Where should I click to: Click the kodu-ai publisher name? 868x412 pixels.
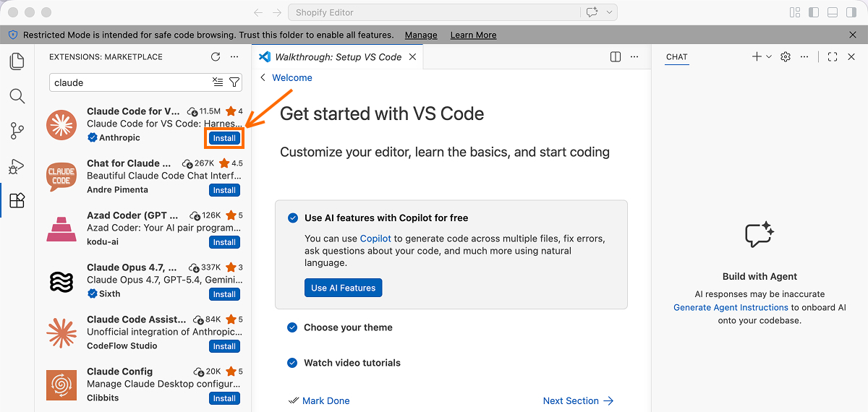point(103,241)
